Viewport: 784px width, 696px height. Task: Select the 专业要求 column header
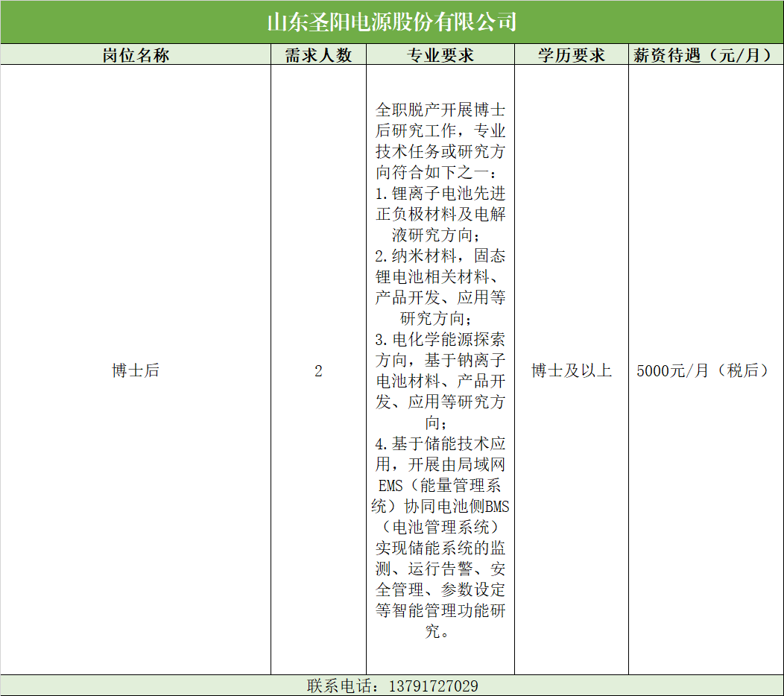(x=440, y=55)
